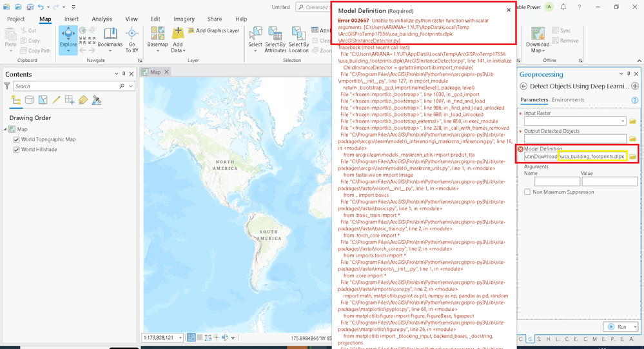Select List By Selection icon
Image resolution: width=644 pixels, height=349 pixels.
(x=43, y=100)
